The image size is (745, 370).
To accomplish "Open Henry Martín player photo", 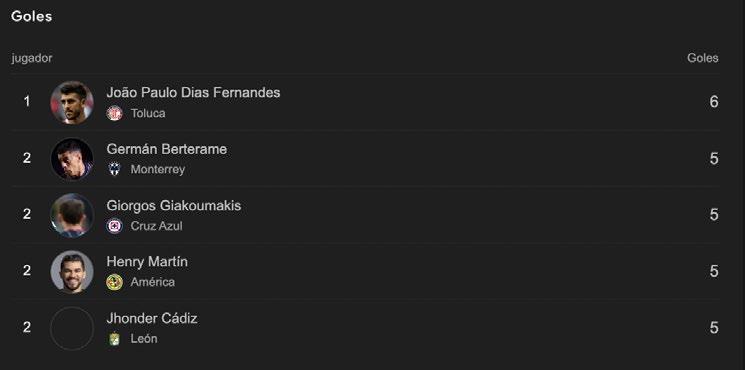I will click(x=72, y=272).
